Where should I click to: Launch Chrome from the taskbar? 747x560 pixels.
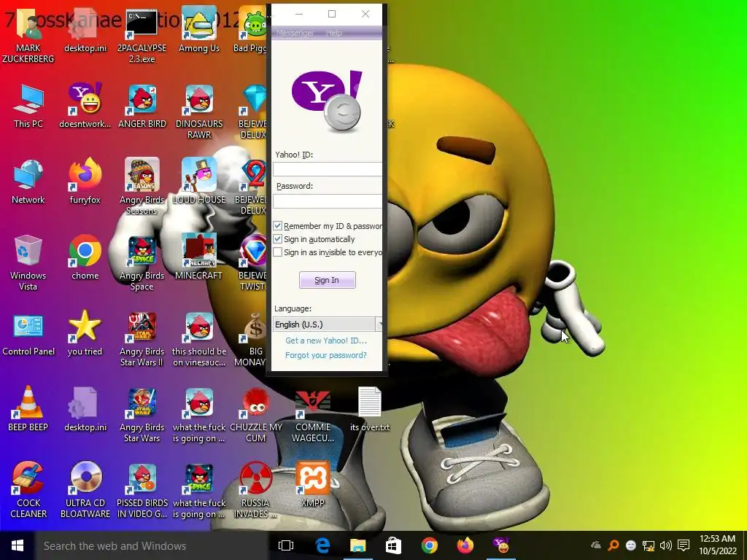coord(429,545)
